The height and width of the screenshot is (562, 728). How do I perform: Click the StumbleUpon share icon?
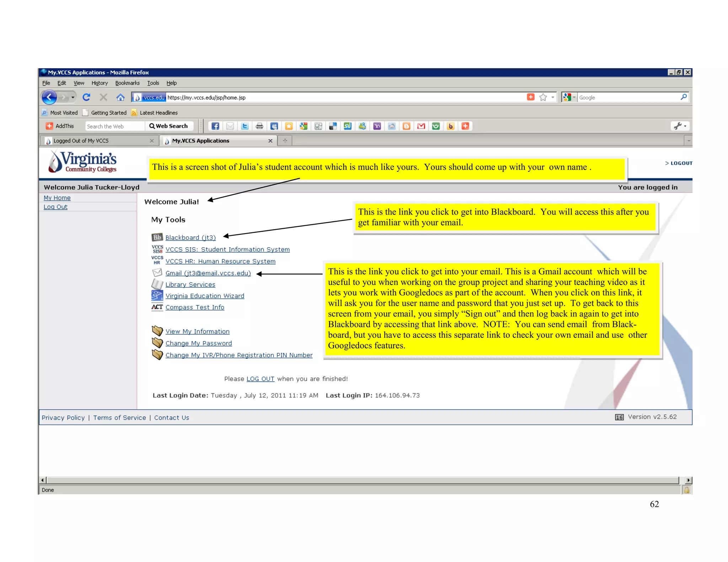[x=347, y=126]
